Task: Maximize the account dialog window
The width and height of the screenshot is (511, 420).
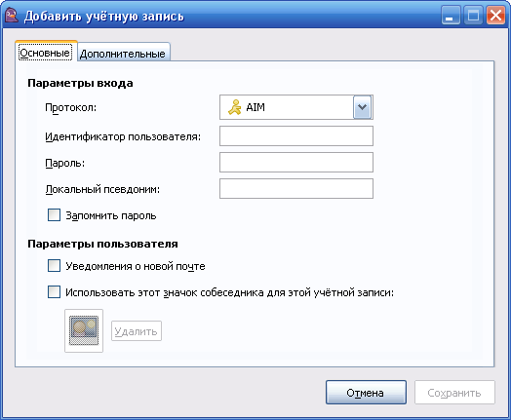Action: pos(473,16)
